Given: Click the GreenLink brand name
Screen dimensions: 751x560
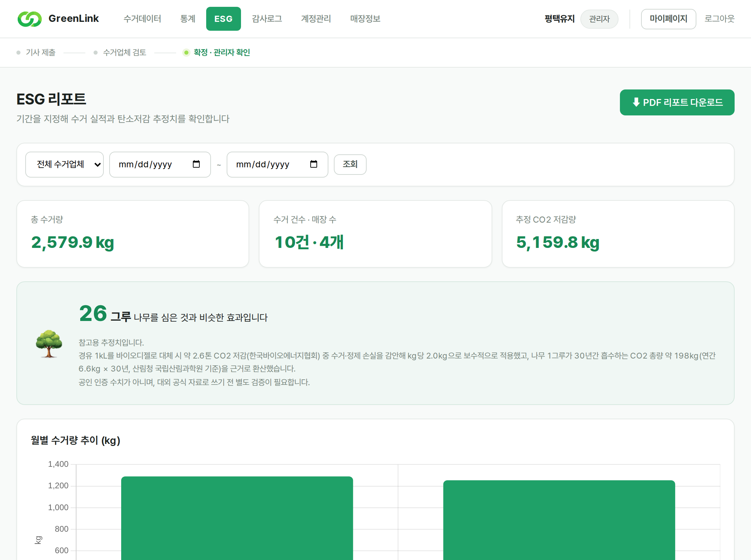Looking at the screenshot, I should (x=74, y=19).
